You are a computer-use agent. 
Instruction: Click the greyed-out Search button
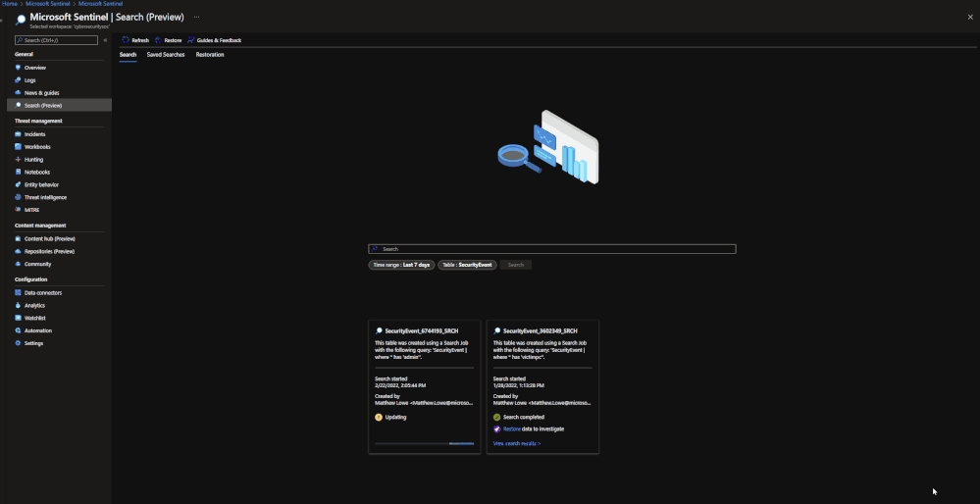click(516, 265)
